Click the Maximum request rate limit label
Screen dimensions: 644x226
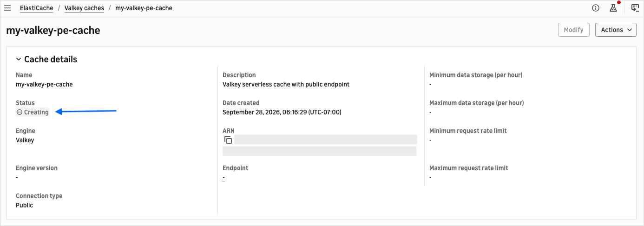tap(469, 168)
